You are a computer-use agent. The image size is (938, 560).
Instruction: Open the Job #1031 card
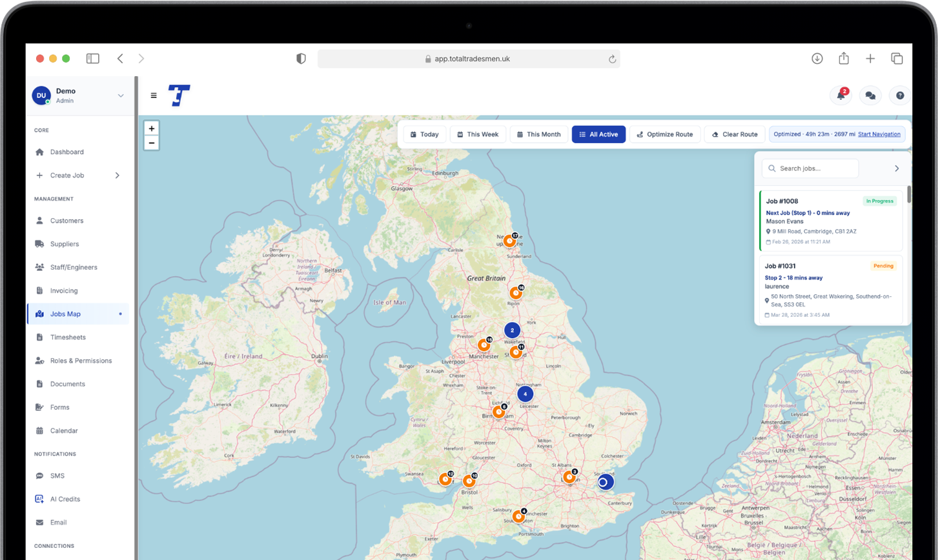pos(831,290)
